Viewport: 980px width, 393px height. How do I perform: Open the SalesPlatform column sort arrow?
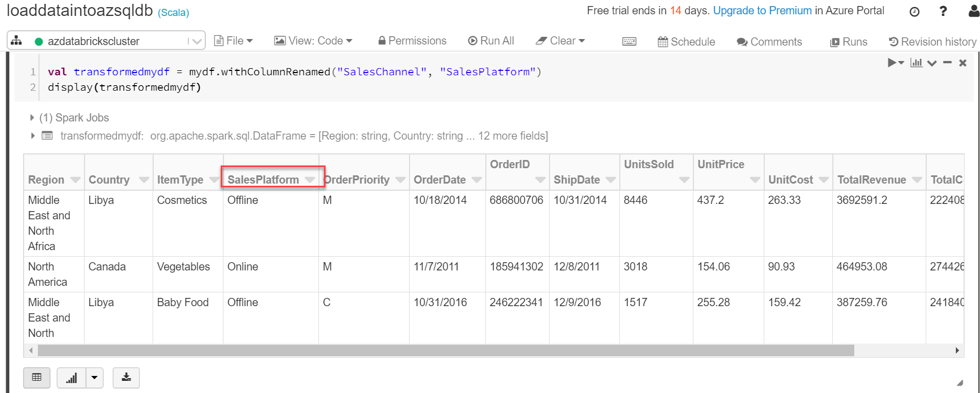click(310, 180)
